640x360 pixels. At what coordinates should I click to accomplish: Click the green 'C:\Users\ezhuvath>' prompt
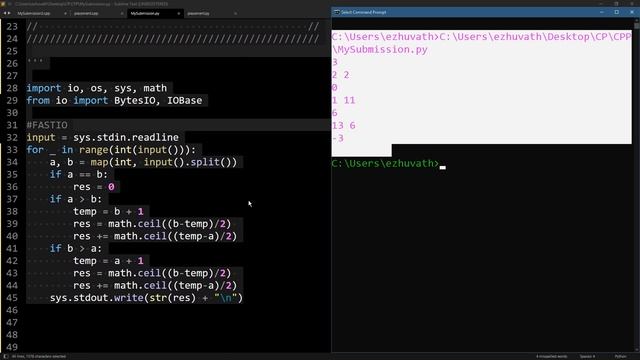click(x=385, y=164)
